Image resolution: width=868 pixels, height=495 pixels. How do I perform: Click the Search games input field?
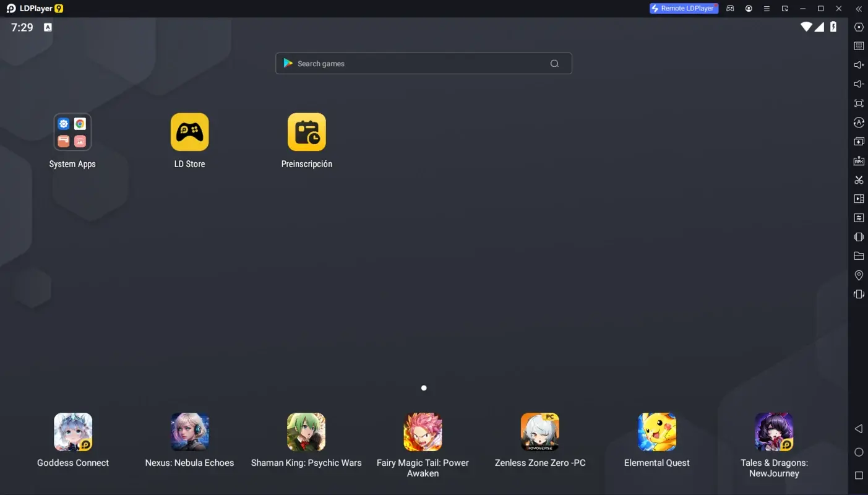pos(423,63)
